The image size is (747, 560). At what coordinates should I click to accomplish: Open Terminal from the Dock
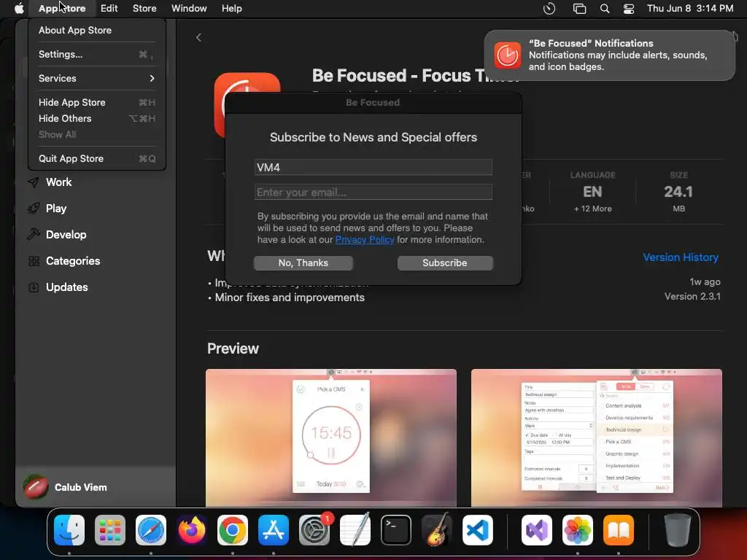396,530
